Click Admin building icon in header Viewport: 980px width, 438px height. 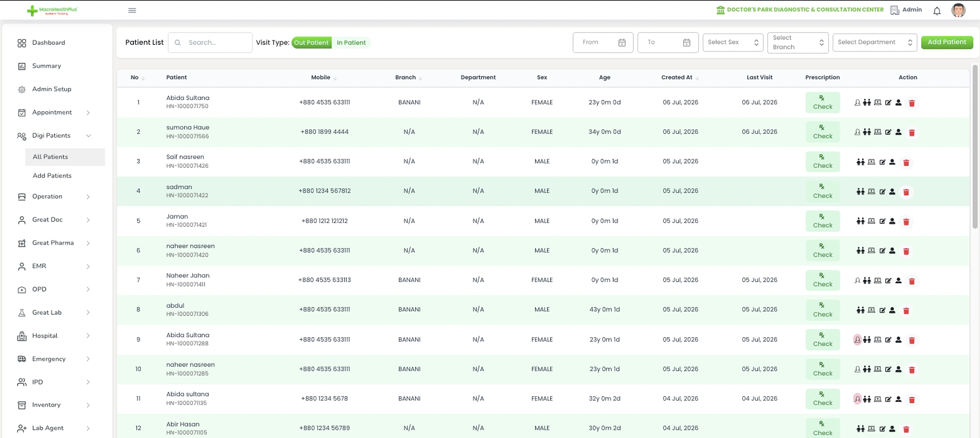tap(895, 10)
